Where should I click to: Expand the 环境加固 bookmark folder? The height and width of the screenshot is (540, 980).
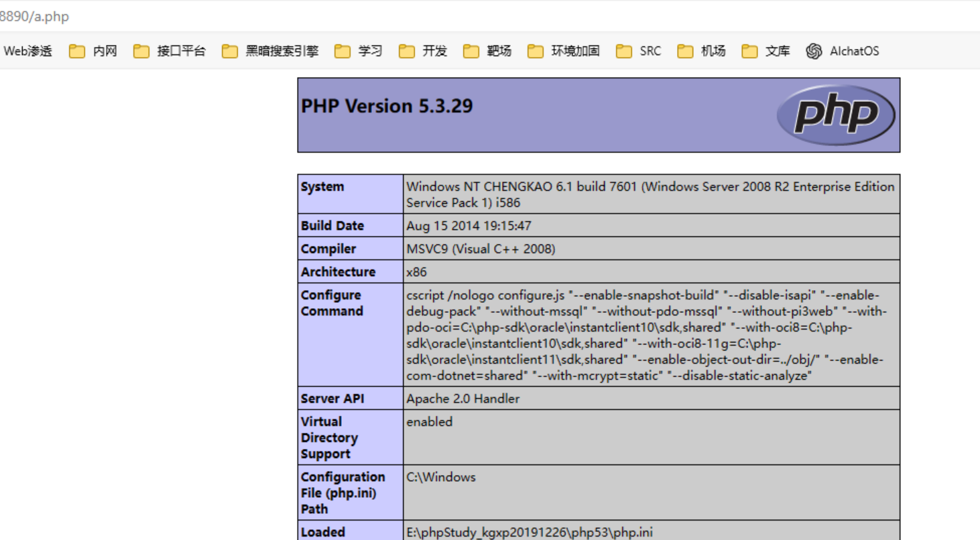pyautogui.click(x=564, y=51)
